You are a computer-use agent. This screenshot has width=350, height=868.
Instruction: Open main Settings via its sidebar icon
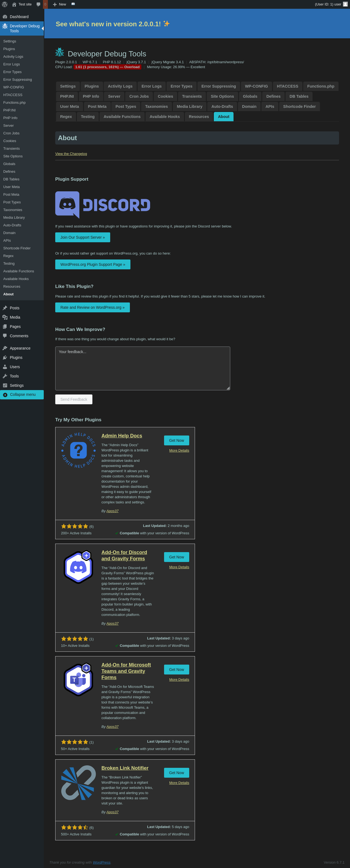5,385
